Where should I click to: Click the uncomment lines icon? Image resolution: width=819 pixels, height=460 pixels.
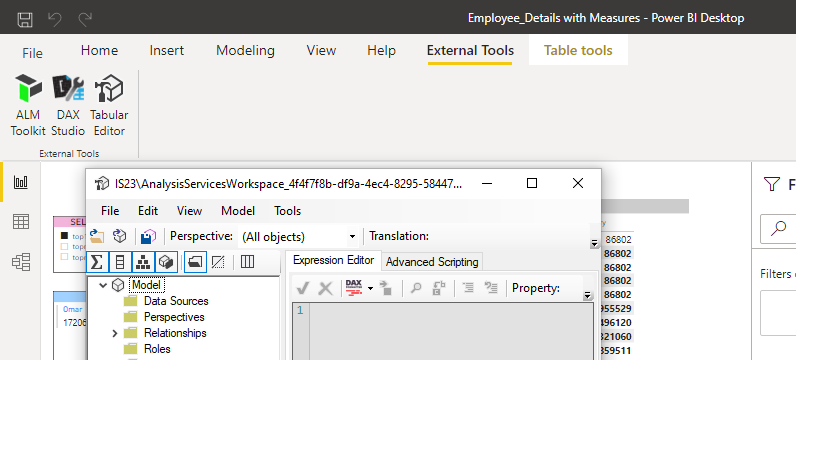coord(491,288)
